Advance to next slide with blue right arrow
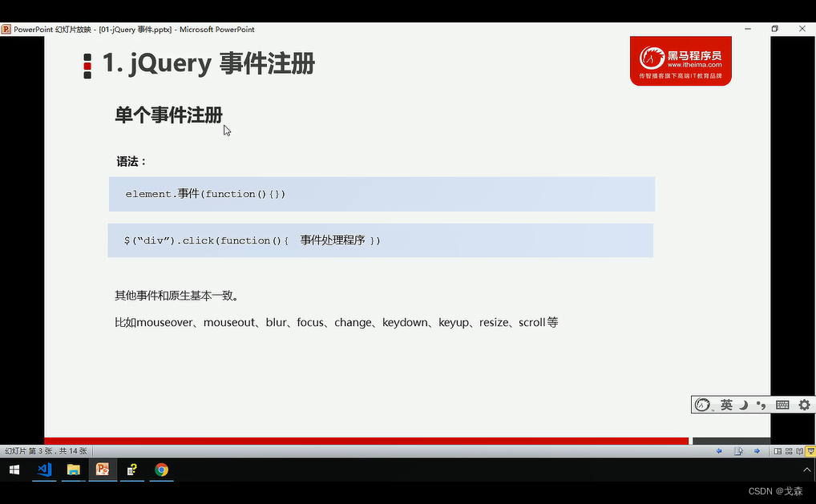Viewport: 816px width, 504px height. (757, 451)
